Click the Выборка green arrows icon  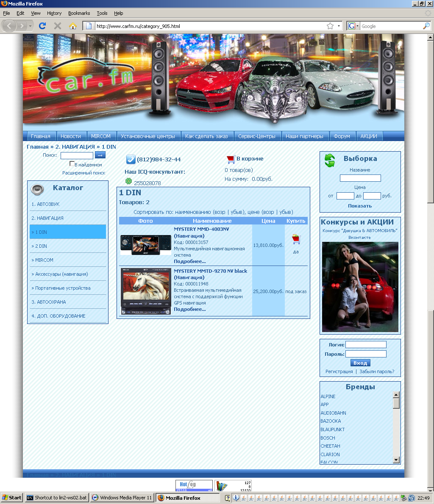click(x=330, y=161)
